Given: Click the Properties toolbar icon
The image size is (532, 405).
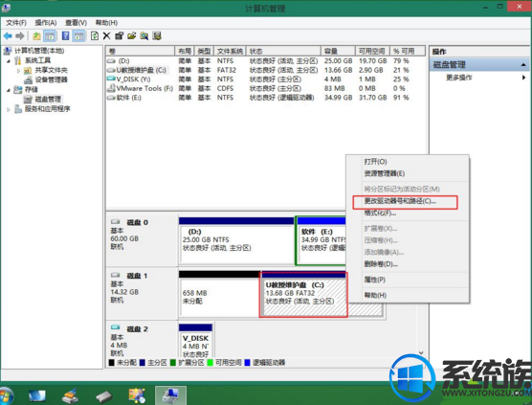Looking at the screenshot, I should [x=119, y=35].
